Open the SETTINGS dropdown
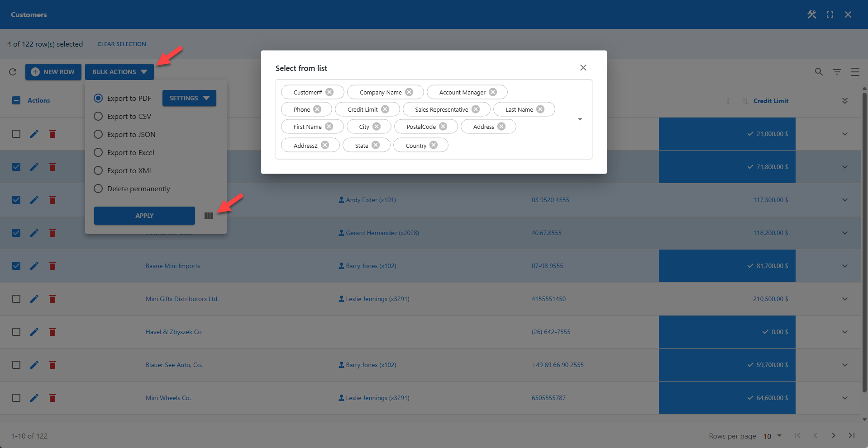868x448 pixels. (x=189, y=98)
